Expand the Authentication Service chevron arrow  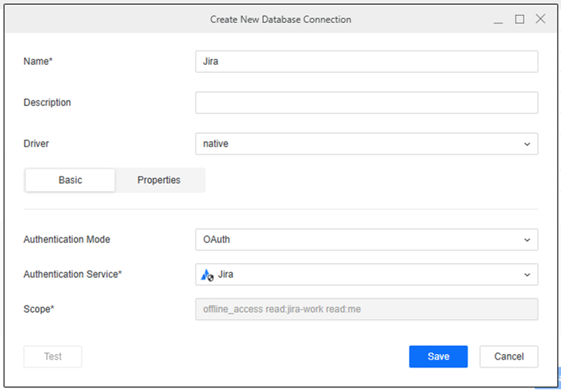click(x=527, y=275)
